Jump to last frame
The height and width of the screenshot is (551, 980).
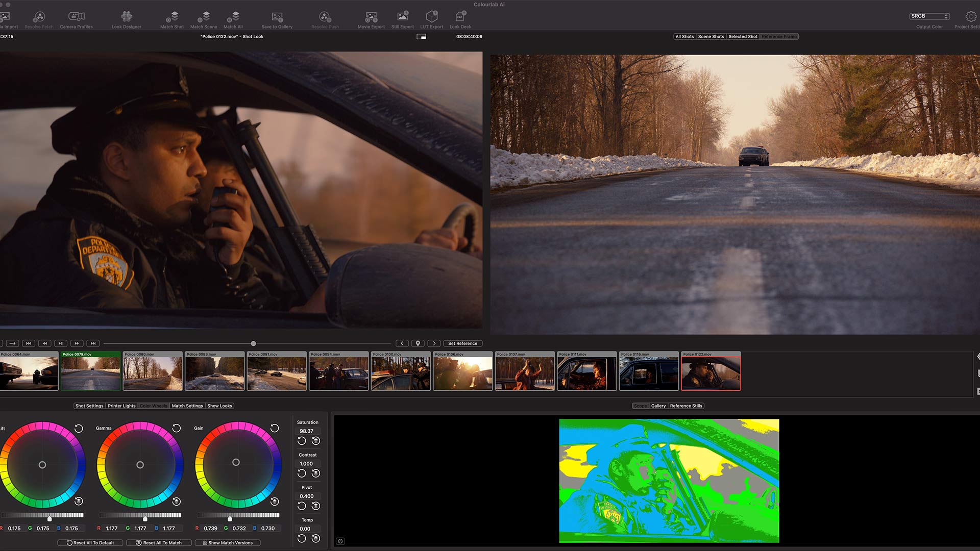(93, 343)
